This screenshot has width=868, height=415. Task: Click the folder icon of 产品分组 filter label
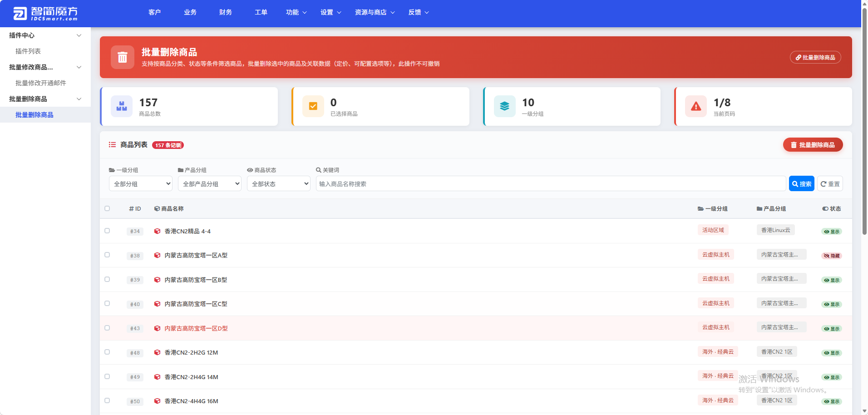(x=181, y=170)
